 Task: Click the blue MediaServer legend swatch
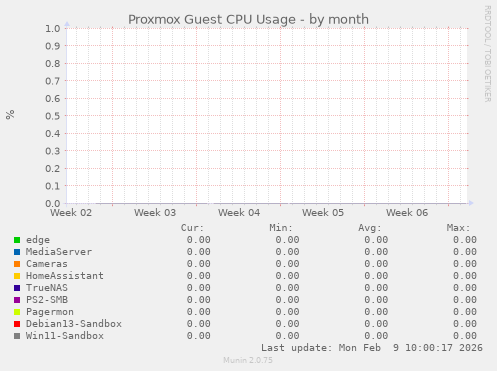[x=17, y=252]
